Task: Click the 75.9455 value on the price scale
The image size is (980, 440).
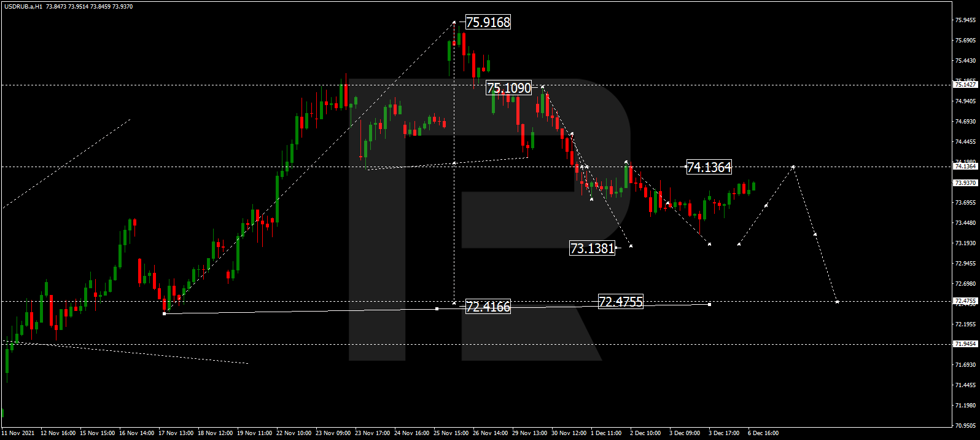Action: (x=965, y=20)
